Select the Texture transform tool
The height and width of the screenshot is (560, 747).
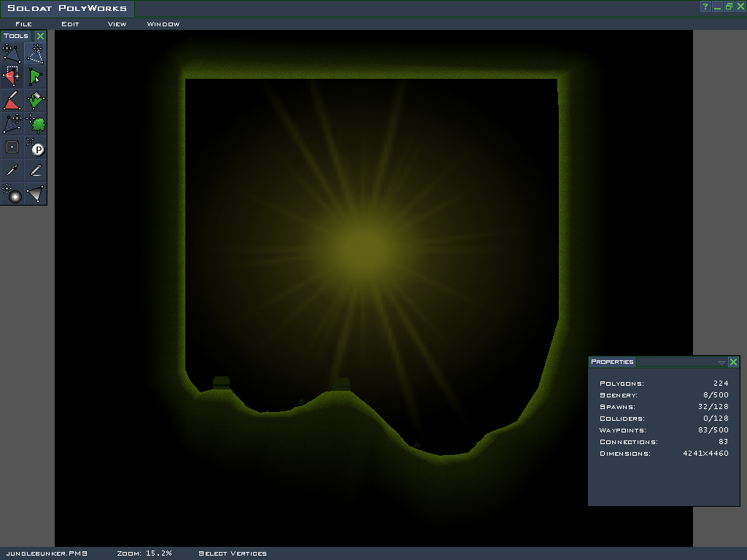[x=12, y=123]
